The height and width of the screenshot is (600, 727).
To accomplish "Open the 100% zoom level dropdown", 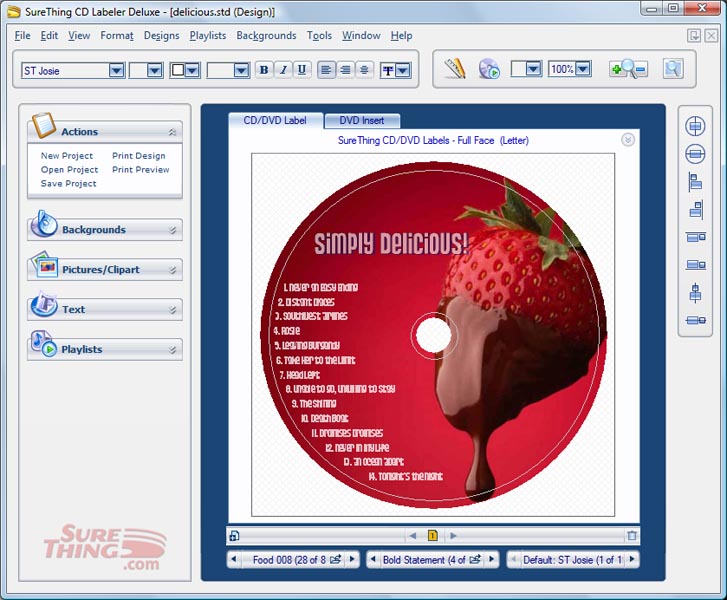I will pyautogui.click(x=583, y=69).
